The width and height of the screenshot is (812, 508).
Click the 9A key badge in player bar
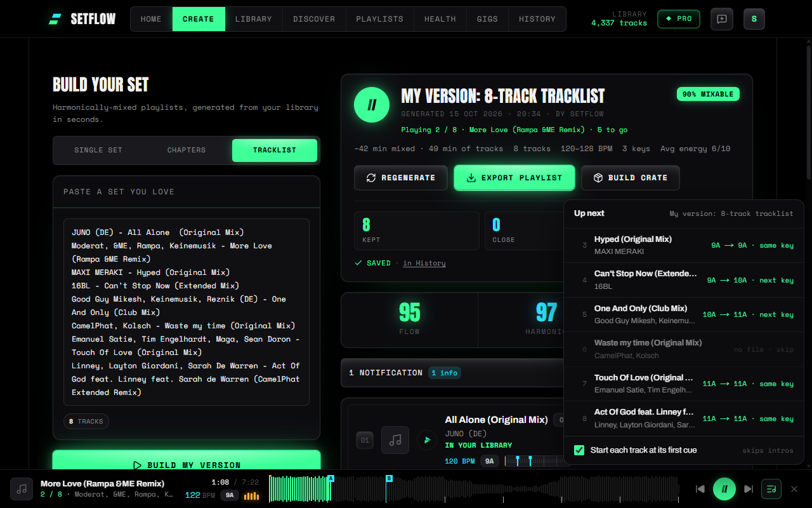230,495
